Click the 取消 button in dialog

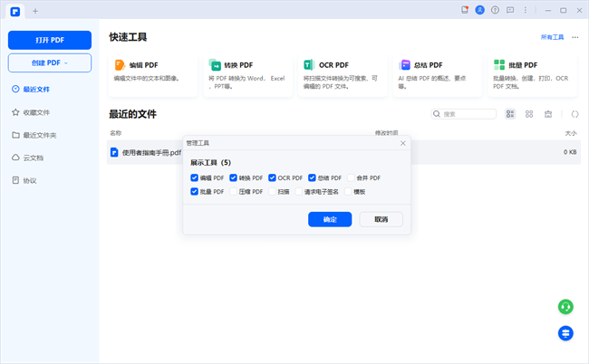pos(381,219)
